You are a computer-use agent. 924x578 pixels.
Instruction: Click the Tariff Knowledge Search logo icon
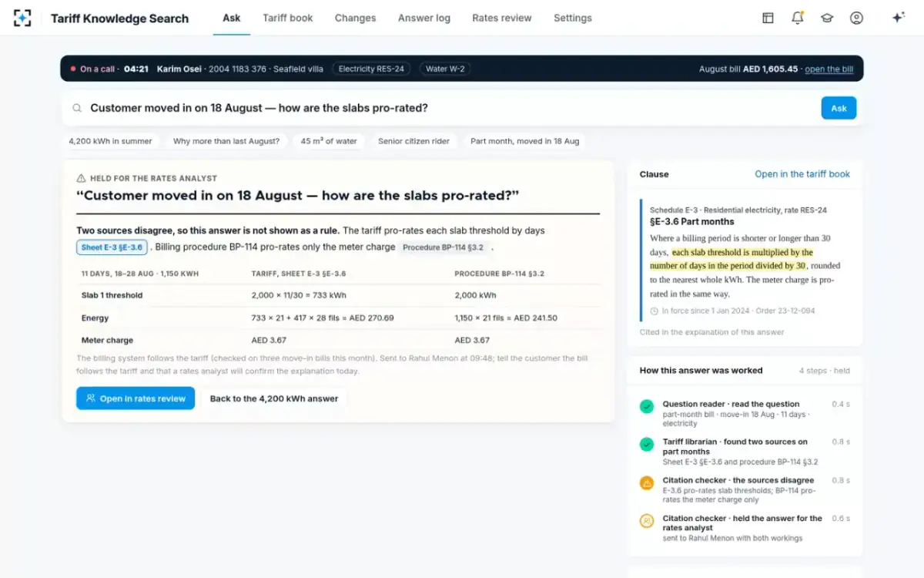[x=22, y=18]
